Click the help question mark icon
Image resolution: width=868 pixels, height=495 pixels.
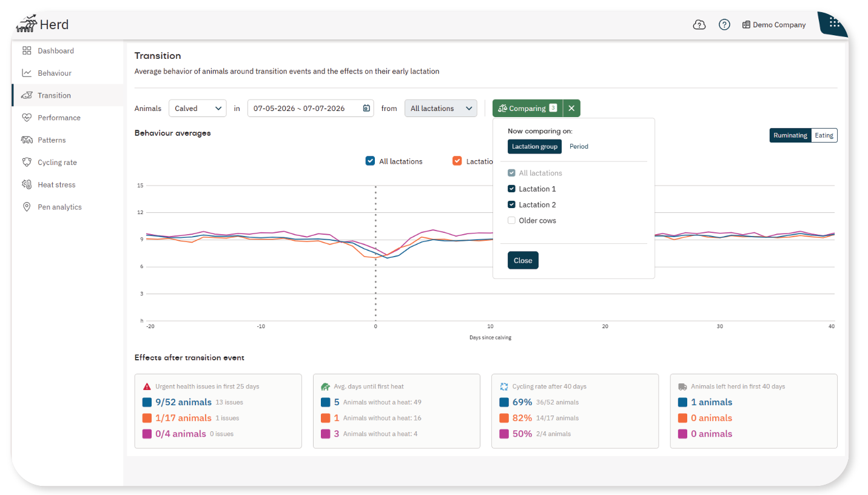(724, 25)
